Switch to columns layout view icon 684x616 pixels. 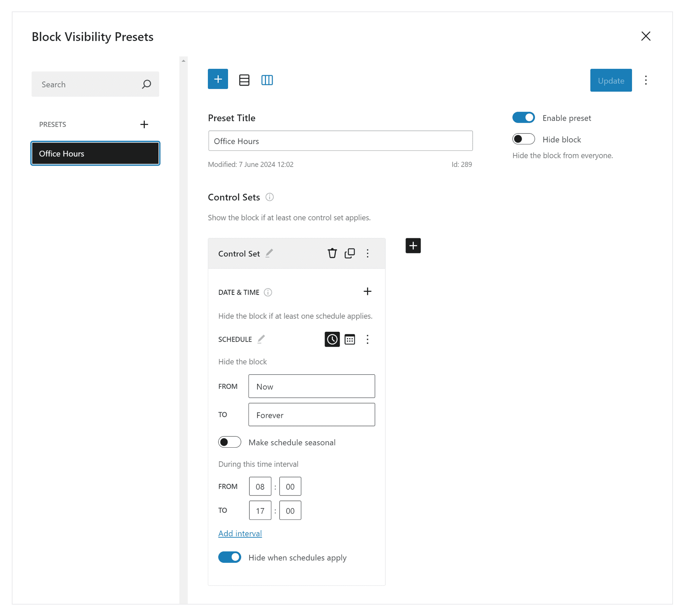[x=267, y=80]
